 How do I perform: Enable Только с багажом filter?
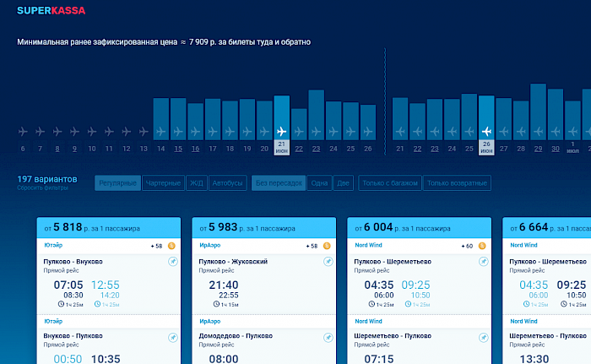[x=390, y=183]
